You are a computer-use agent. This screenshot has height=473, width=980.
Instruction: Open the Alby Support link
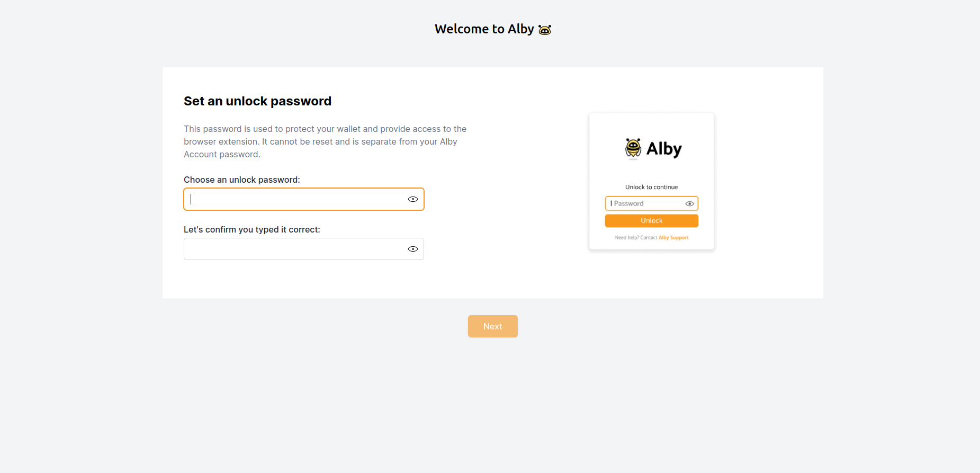click(x=674, y=237)
